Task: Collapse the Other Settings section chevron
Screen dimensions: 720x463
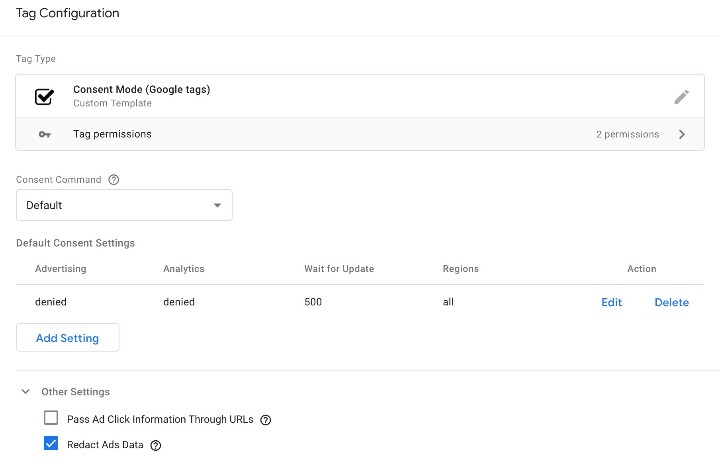Action: (x=26, y=391)
